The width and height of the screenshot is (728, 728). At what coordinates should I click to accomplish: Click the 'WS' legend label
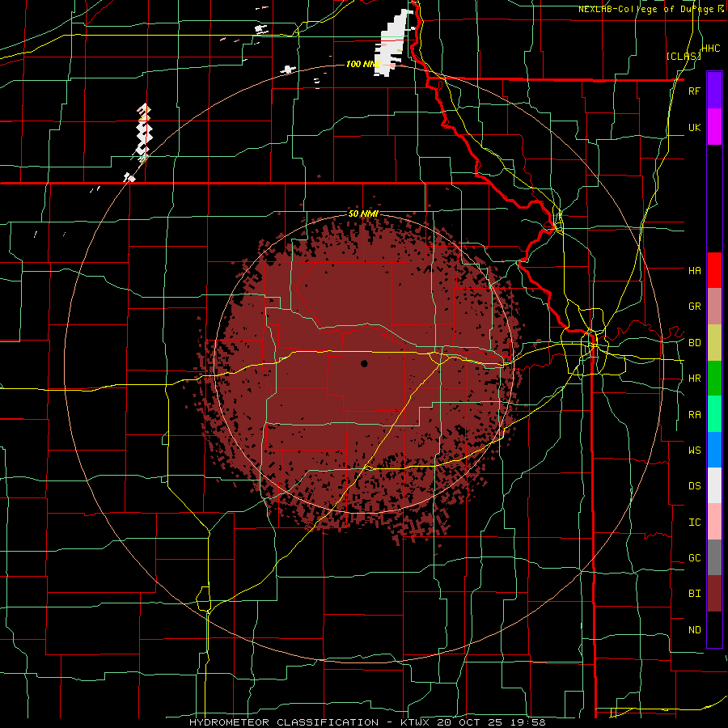694,451
